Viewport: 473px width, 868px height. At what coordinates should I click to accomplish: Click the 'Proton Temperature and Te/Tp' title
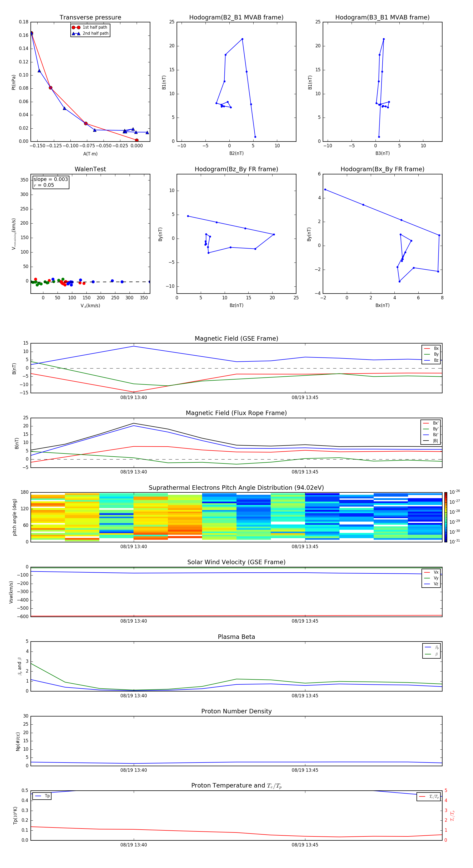pyautogui.click(x=236, y=786)
